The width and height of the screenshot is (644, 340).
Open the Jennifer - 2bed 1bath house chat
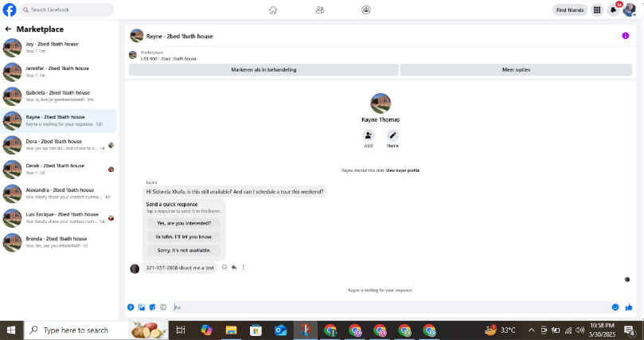point(58,72)
